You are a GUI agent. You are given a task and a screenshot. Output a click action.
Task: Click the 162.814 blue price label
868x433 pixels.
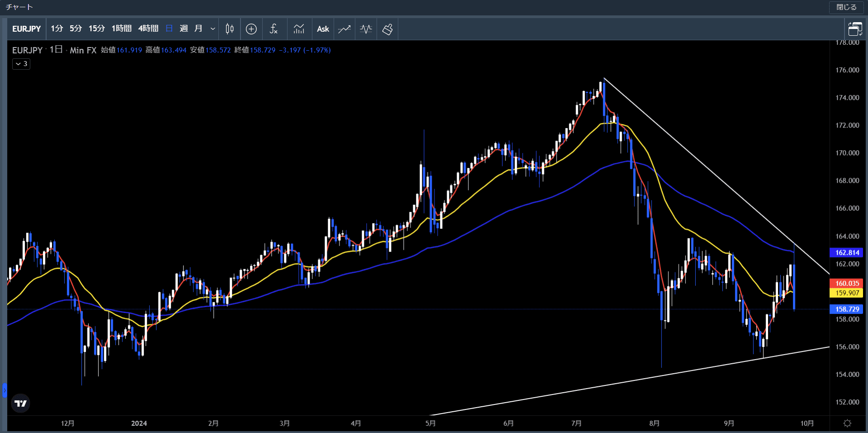point(847,252)
